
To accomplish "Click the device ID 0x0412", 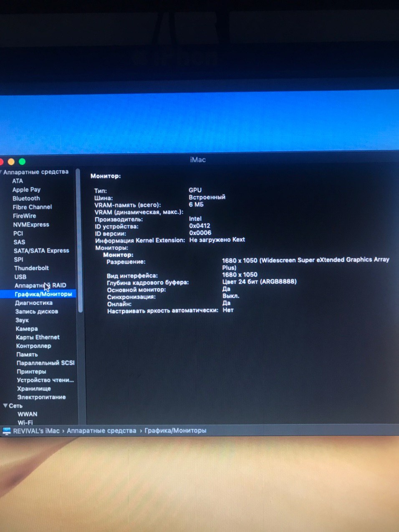I will coord(199,226).
